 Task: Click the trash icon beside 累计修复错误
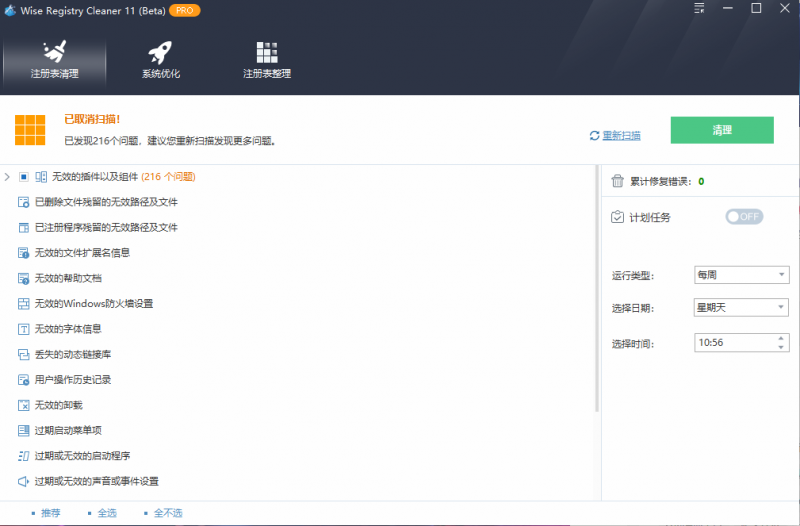(x=617, y=181)
